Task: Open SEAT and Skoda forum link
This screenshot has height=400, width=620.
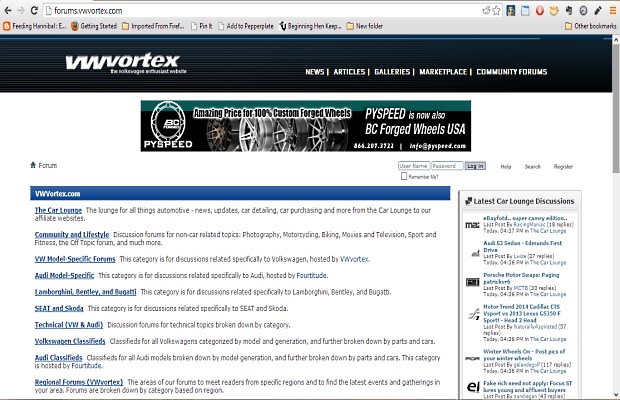Action: [x=59, y=308]
